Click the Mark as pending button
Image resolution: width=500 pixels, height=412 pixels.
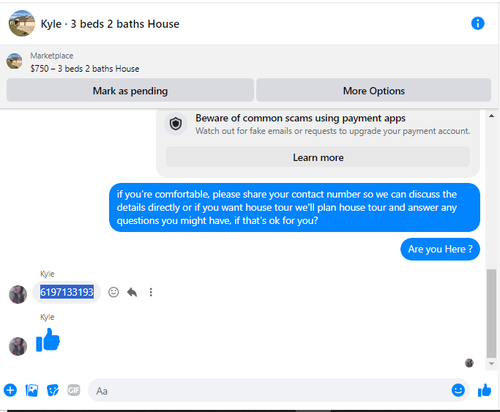[x=130, y=90]
